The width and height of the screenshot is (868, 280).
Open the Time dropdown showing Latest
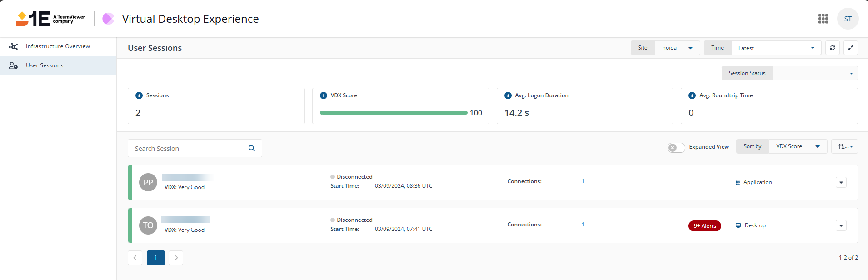point(775,48)
